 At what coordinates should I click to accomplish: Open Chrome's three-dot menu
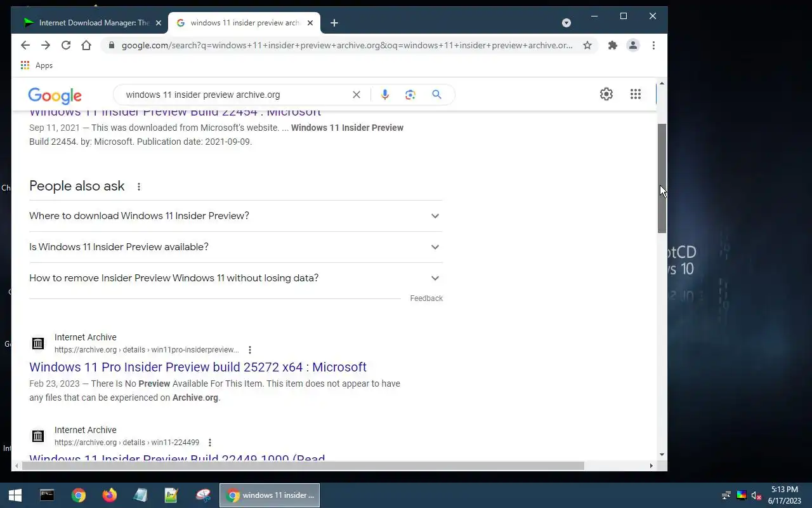pos(653,45)
